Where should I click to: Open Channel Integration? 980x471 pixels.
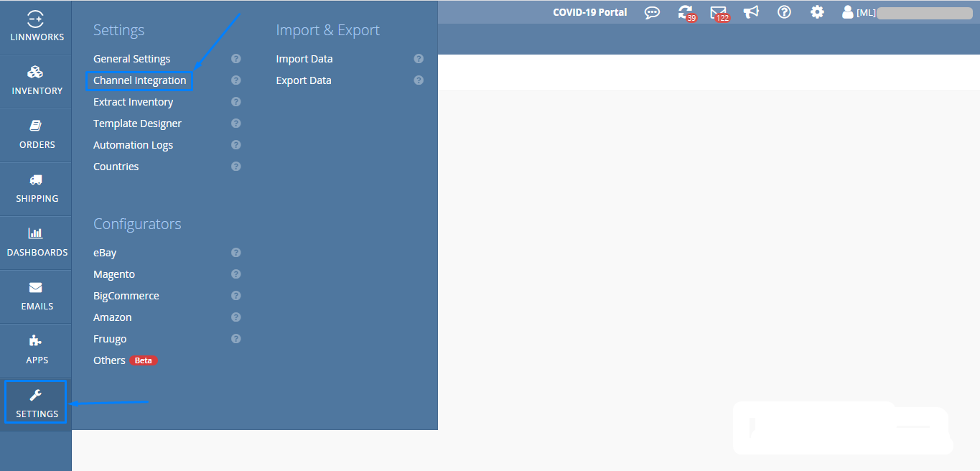pyautogui.click(x=140, y=80)
